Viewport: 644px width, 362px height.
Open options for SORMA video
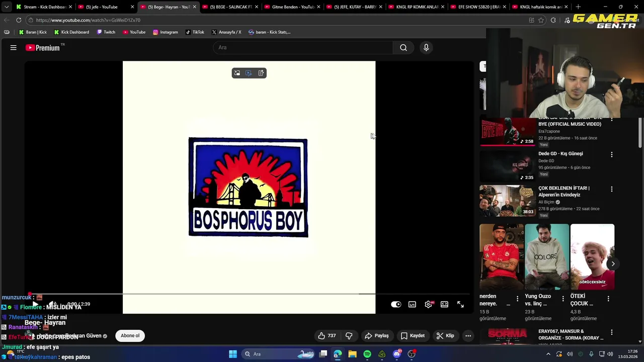[612, 332]
